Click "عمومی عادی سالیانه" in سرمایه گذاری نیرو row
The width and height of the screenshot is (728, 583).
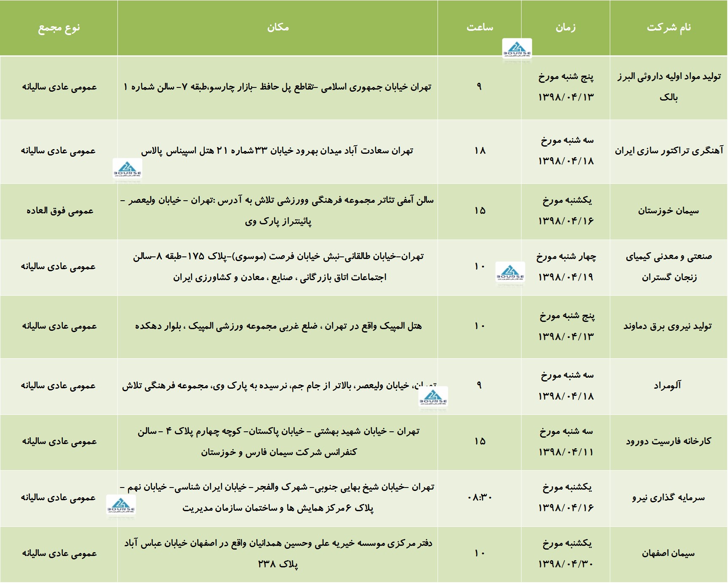click(58, 498)
